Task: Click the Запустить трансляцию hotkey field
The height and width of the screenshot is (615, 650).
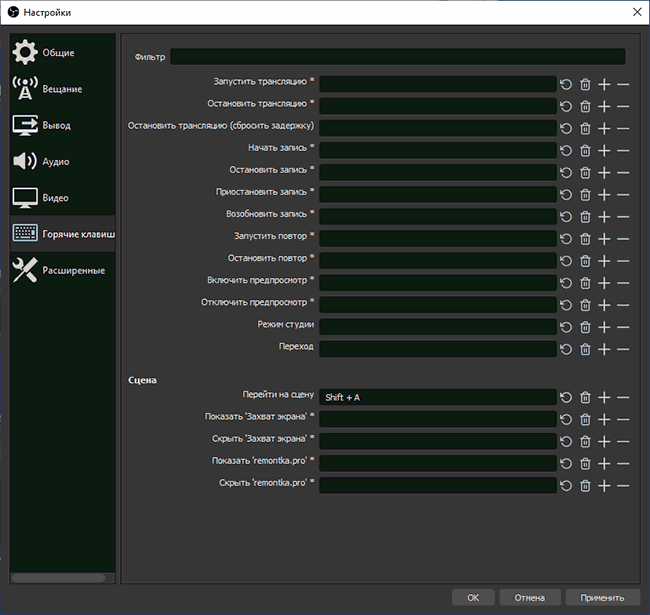Action: 438,84
